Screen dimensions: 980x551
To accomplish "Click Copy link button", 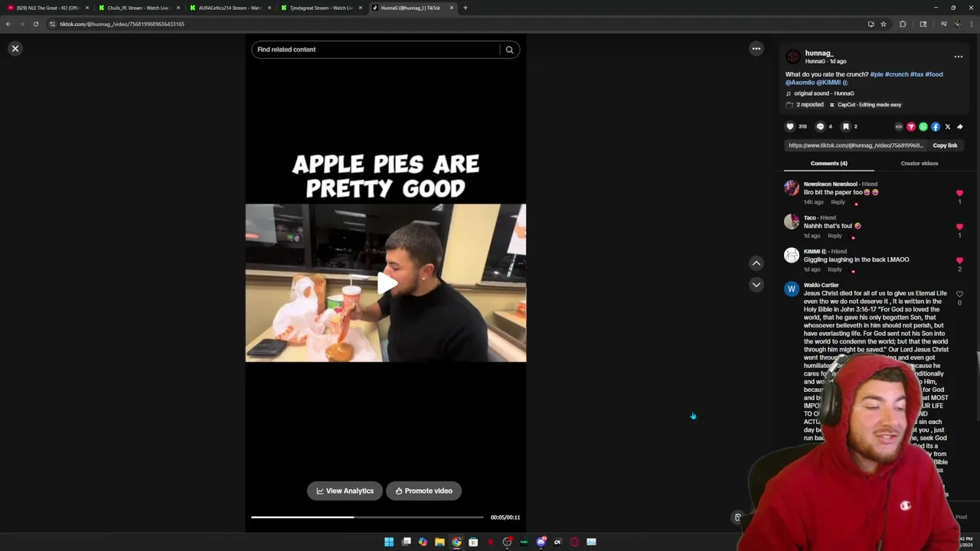I will [945, 145].
